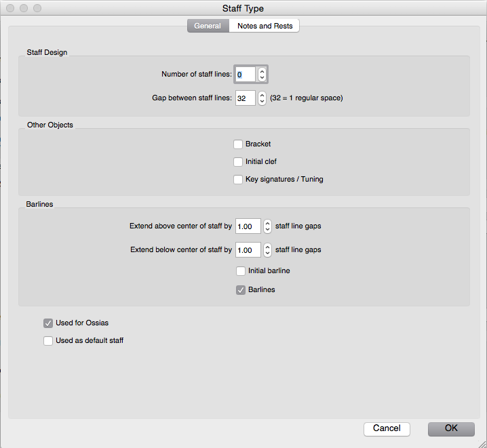Disable Used for Ossias option

click(x=48, y=323)
